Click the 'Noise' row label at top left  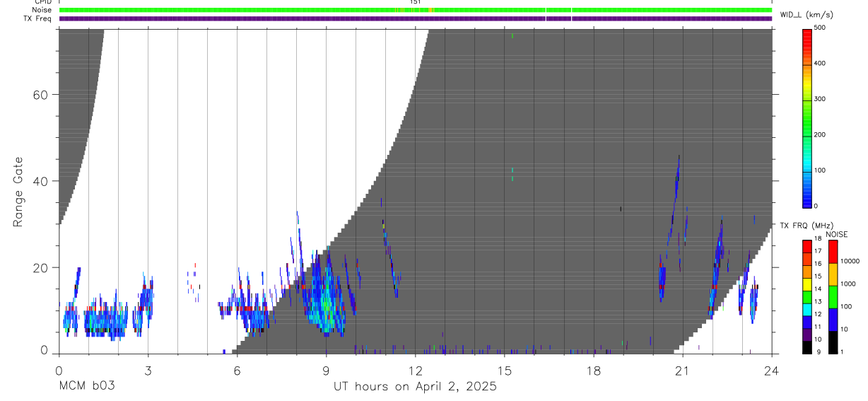point(41,10)
